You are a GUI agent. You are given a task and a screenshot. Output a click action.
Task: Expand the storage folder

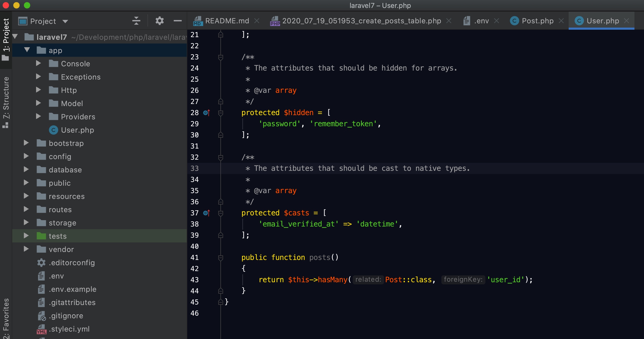(26, 222)
